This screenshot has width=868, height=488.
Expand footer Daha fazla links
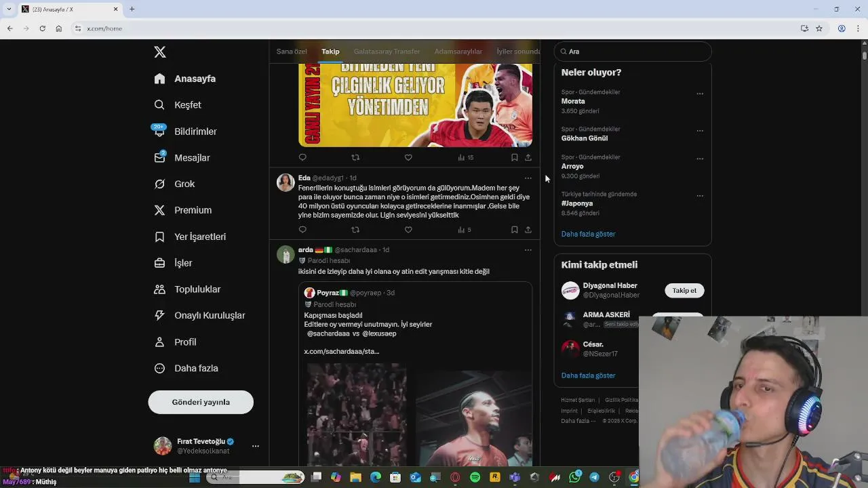(578, 421)
